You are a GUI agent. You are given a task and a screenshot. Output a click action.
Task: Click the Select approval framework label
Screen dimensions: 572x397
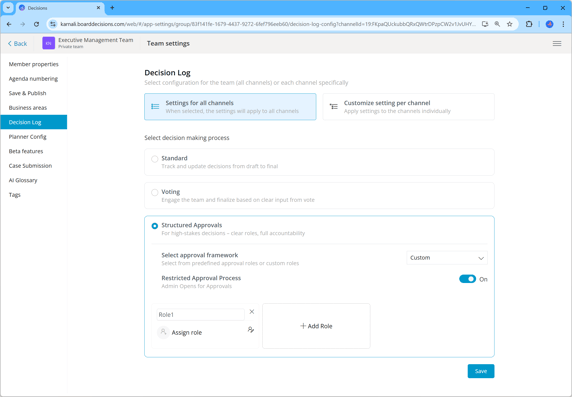pos(200,255)
